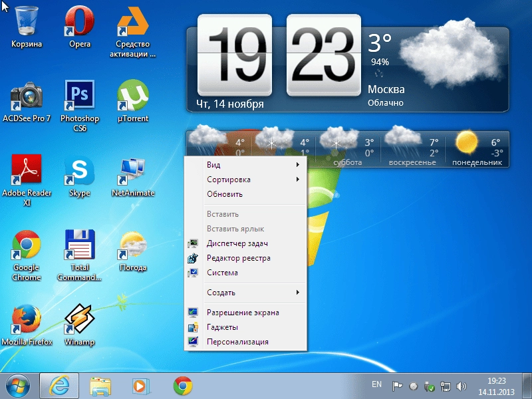The width and height of the screenshot is (532, 399).
Task: Open Редактор реестра from the context menu
Action: pos(245,258)
